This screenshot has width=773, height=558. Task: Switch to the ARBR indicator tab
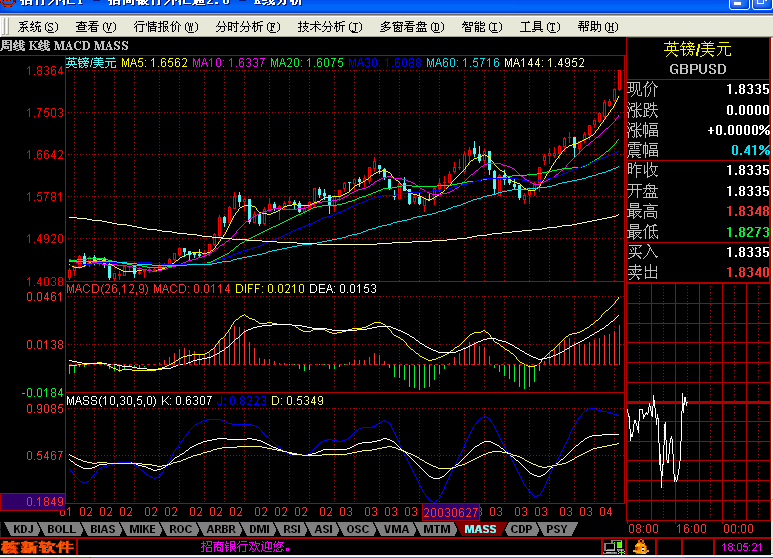pyautogui.click(x=221, y=529)
